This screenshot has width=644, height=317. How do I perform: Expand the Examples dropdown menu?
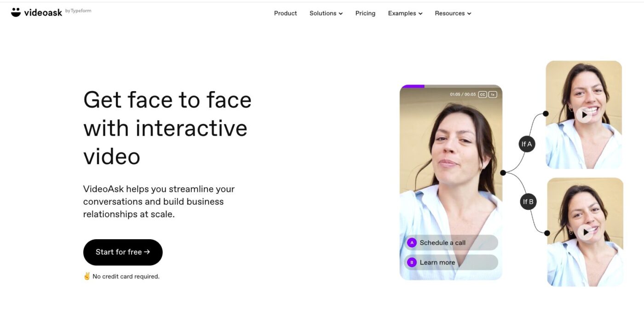point(405,13)
